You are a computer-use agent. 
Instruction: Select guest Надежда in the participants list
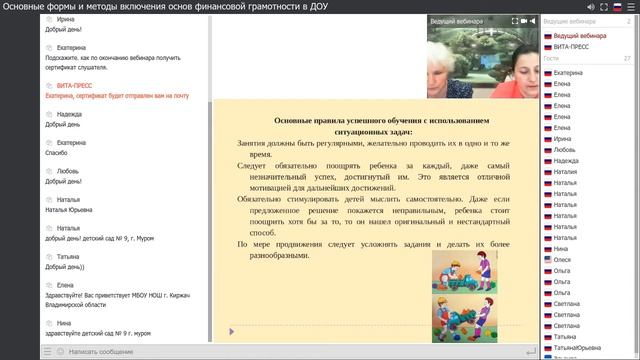(x=566, y=161)
